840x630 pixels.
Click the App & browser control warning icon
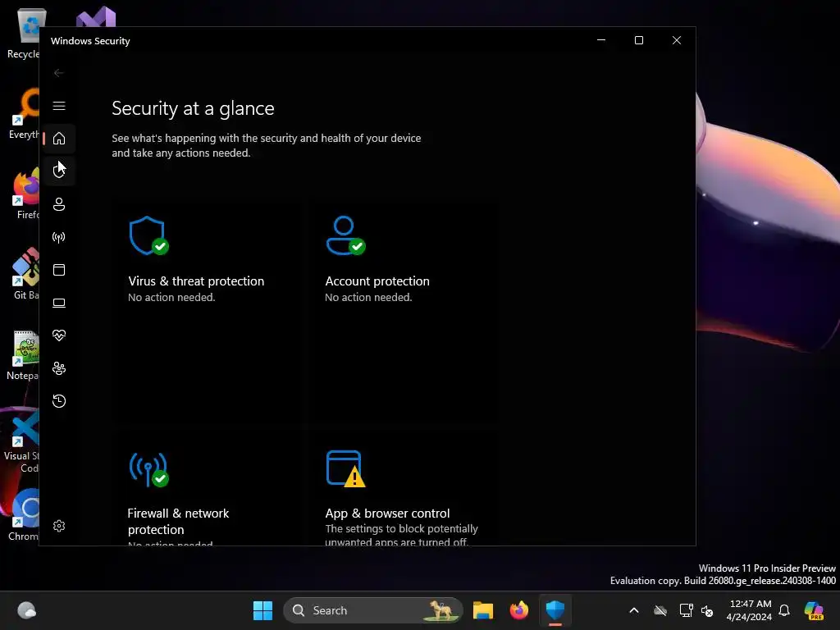tap(345, 468)
